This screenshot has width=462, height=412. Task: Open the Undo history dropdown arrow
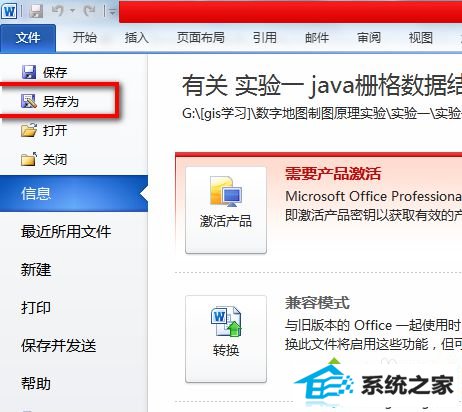point(72,12)
